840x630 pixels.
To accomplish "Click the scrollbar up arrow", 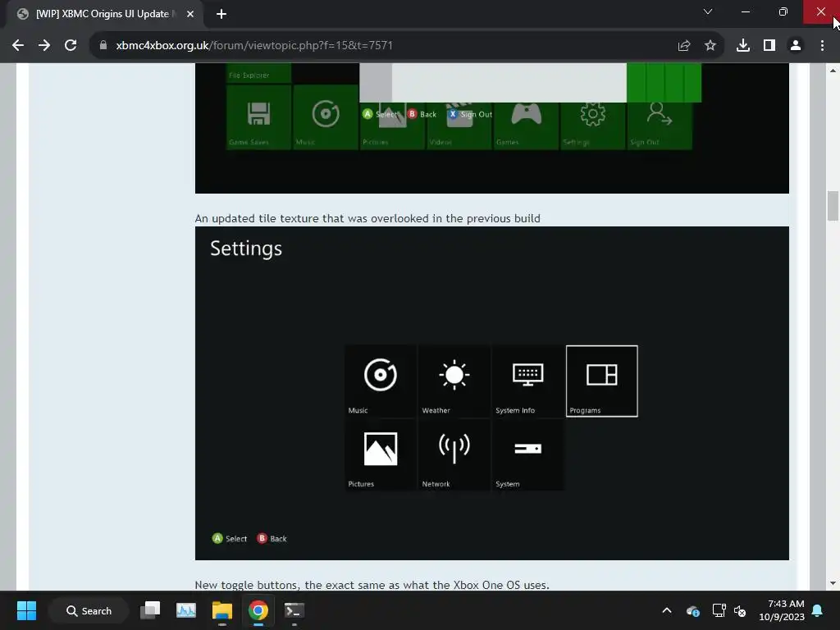I will [x=833, y=71].
